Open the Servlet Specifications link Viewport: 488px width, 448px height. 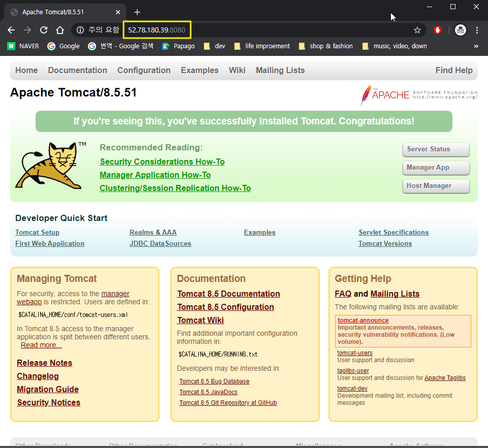pos(393,232)
